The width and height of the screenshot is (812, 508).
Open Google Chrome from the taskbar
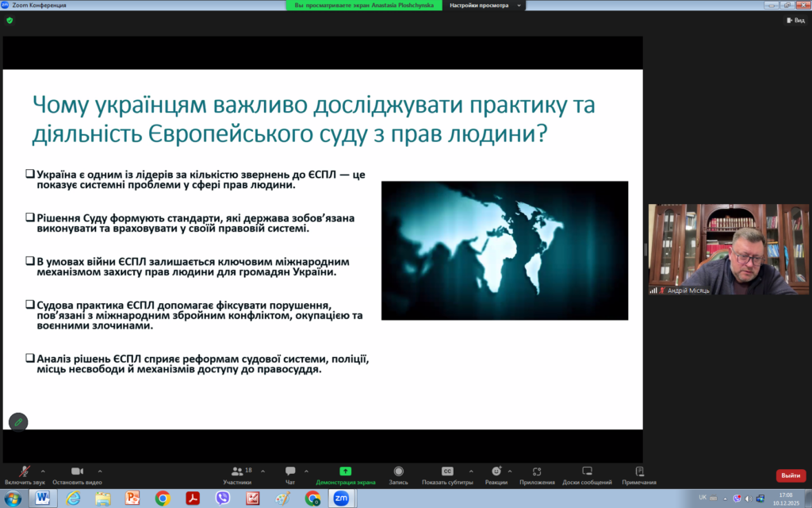[163, 498]
